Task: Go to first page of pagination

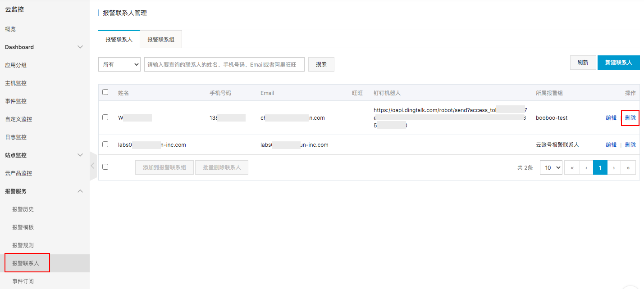Action: (x=572, y=167)
